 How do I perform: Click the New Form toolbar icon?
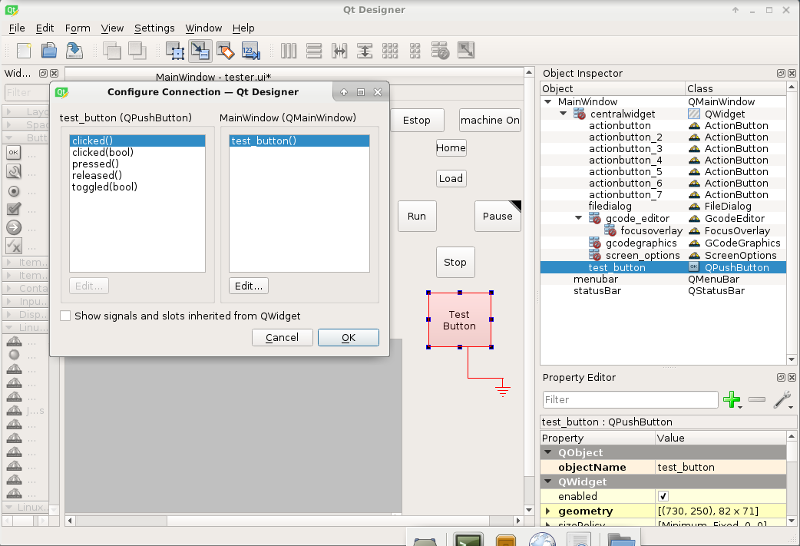pos(23,50)
